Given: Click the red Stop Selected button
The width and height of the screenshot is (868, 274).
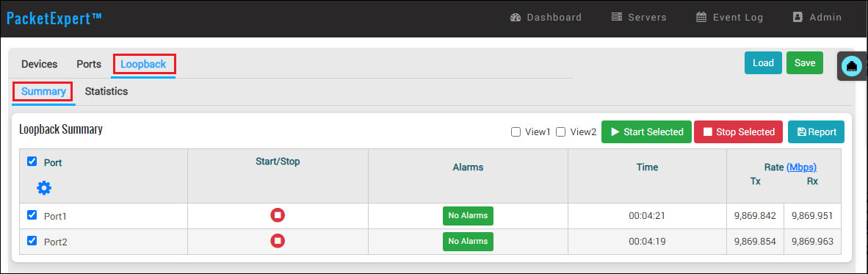Looking at the screenshot, I should 739,131.
